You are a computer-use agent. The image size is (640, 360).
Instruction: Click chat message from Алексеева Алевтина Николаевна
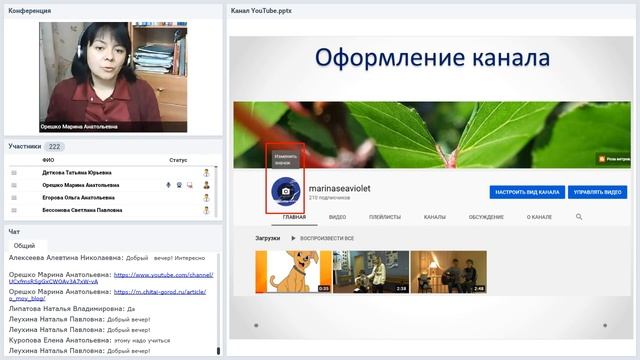(x=107, y=258)
